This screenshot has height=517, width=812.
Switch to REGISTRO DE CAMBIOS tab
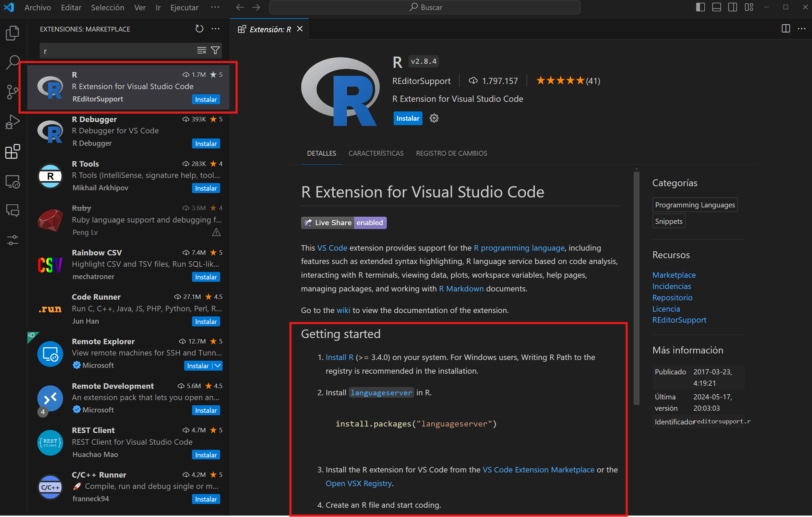point(452,153)
